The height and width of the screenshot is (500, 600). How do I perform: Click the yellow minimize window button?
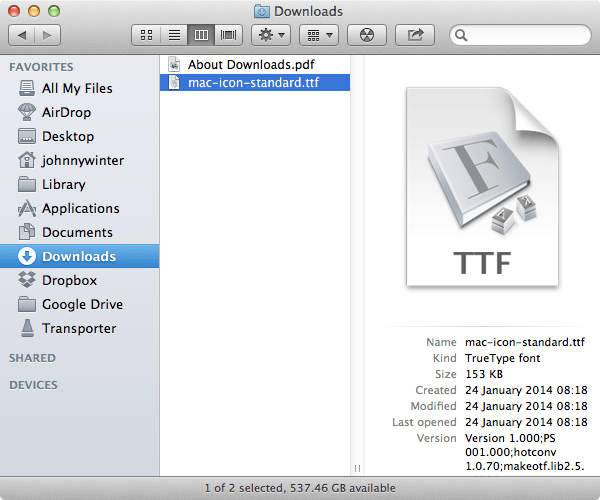(34, 11)
